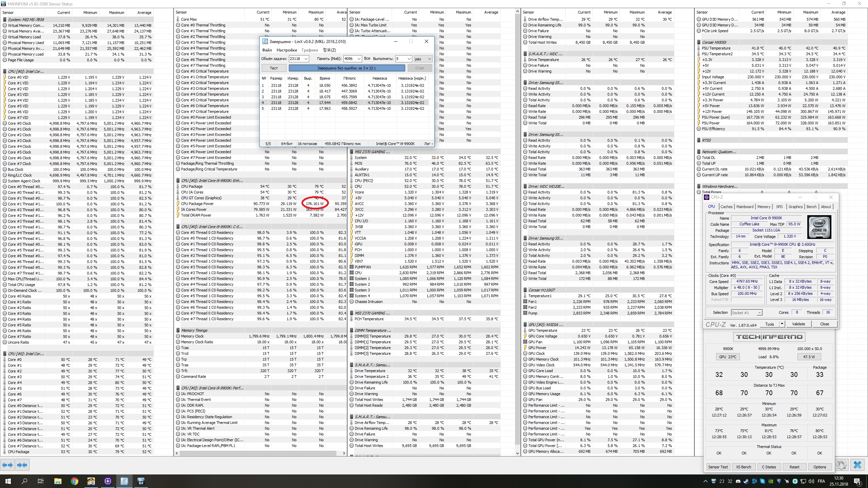Click NVIDIA tray icon
868x488 pixels.
point(771,481)
